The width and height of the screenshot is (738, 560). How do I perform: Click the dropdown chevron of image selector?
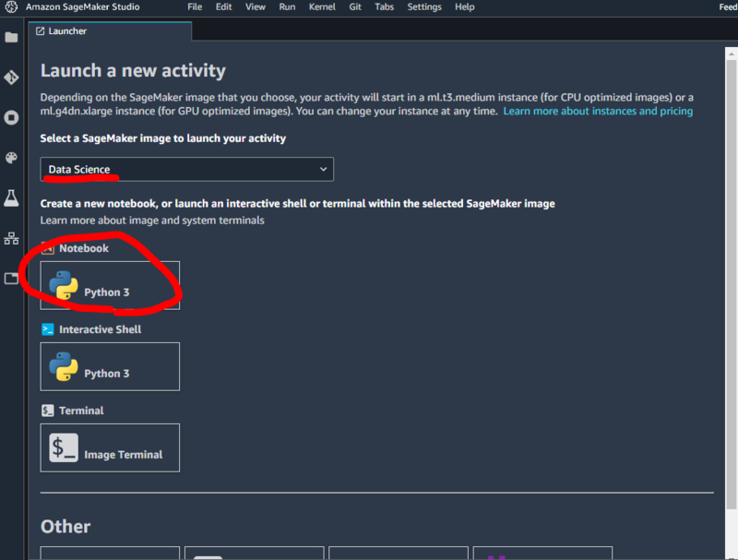(x=324, y=169)
